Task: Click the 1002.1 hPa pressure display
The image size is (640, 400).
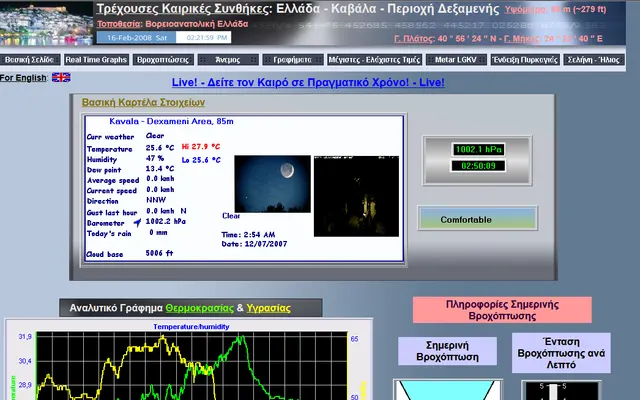Action: pyautogui.click(x=478, y=149)
